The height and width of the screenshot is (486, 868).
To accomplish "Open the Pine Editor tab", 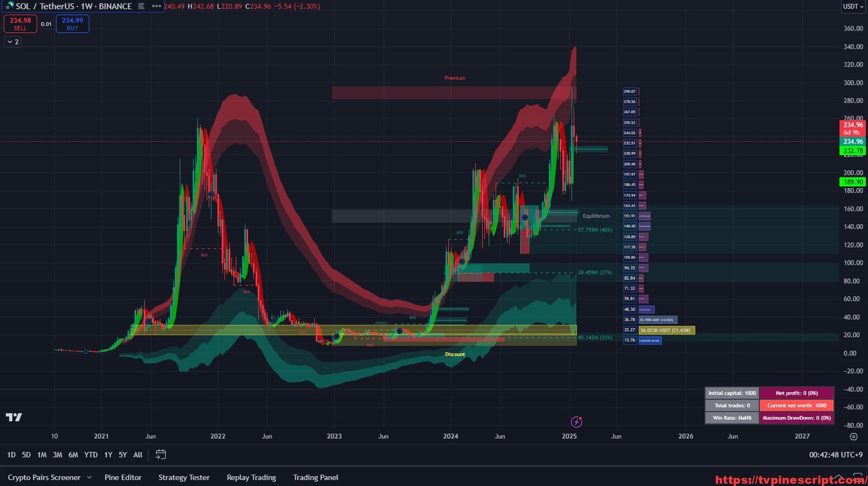I will 123,477.
